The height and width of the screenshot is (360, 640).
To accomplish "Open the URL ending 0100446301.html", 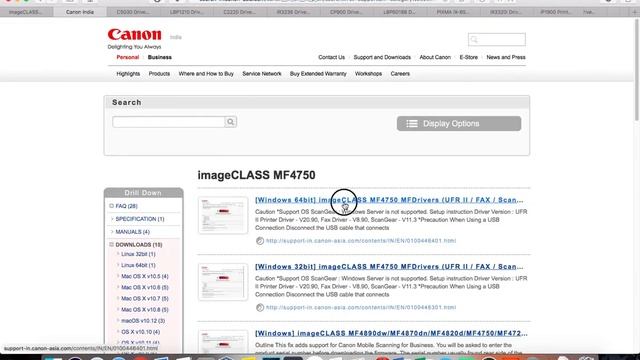I will pos(361,307).
